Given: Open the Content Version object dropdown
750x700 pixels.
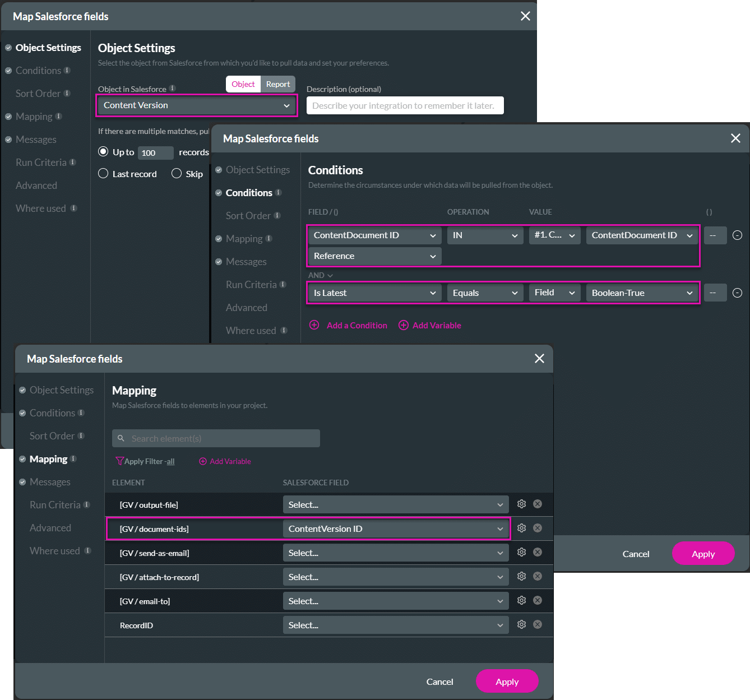Looking at the screenshot, I should click(x=197, y=105).
